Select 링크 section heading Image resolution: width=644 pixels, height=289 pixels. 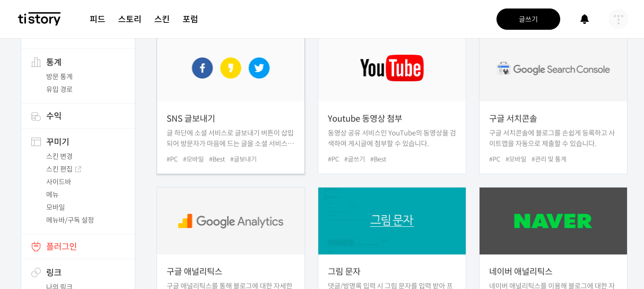click(x=54, y=273)
